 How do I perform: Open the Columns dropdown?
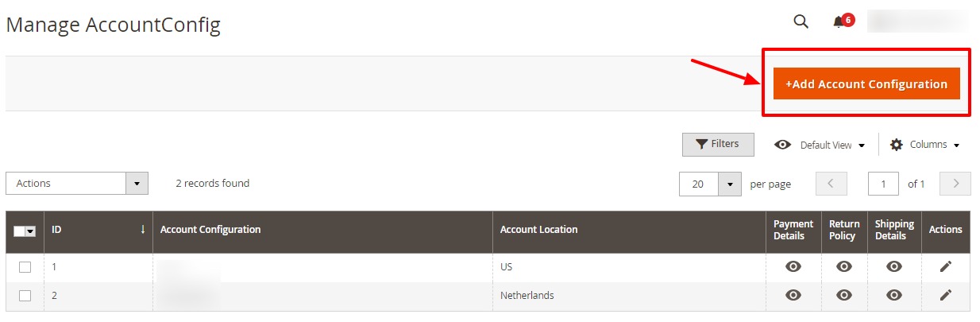click(x=925, y=145)
